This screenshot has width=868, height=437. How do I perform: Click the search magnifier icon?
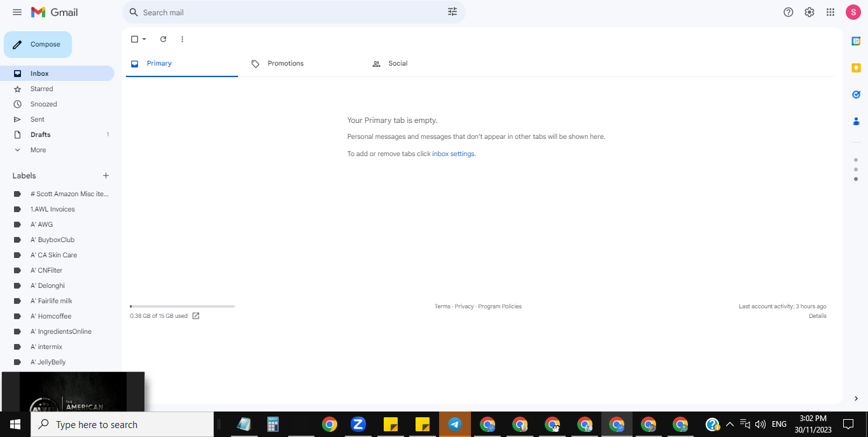tap(133, 12)
